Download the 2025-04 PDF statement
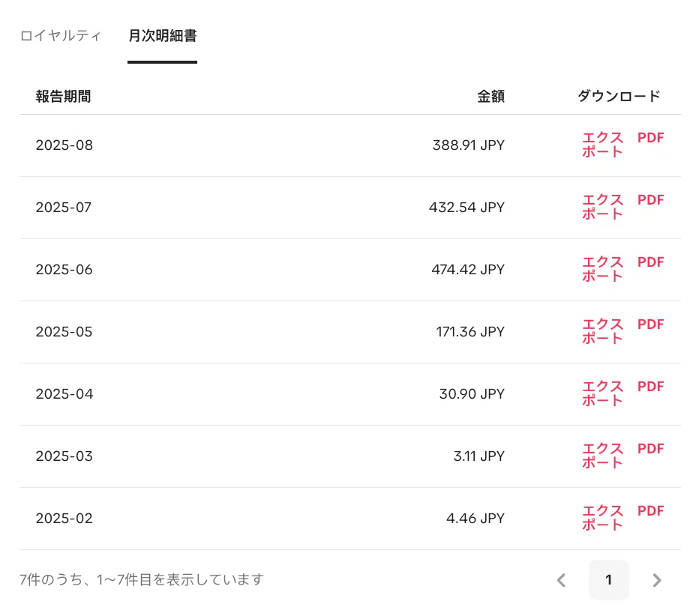The height and width of the screenshot is (616, 696). point(651,386)
